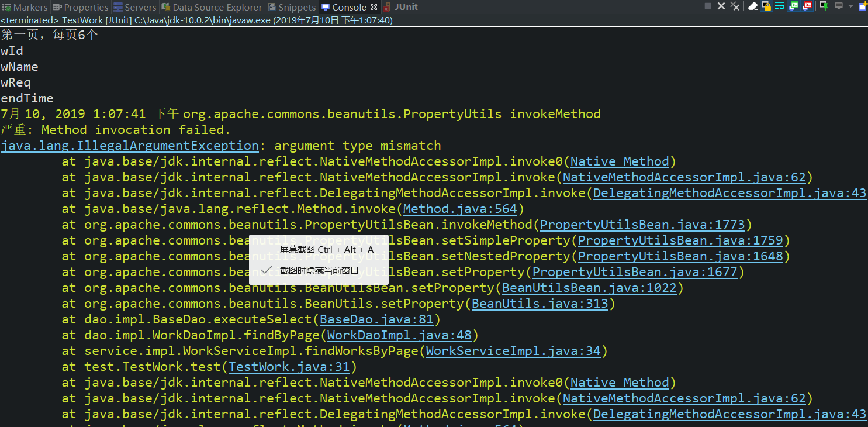The image size is (868, 427).
Task: Open the Snippets tab
Action: (x=292, y=7)
